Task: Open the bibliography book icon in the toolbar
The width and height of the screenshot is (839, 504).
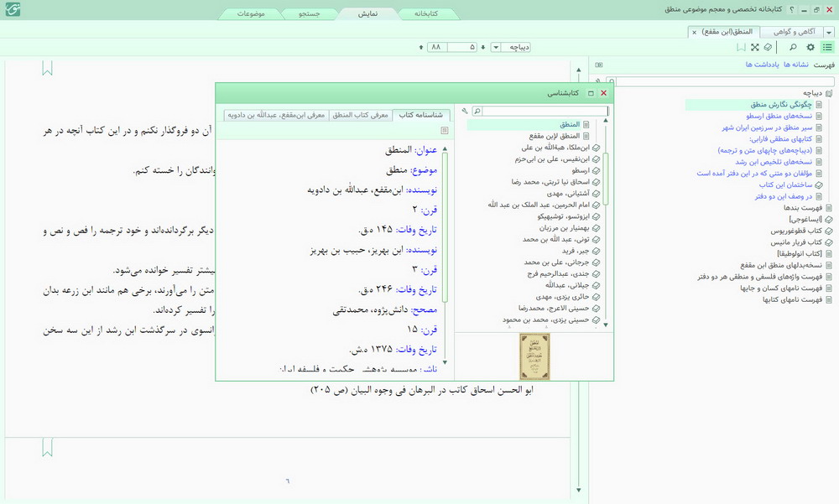Action: 769,47
